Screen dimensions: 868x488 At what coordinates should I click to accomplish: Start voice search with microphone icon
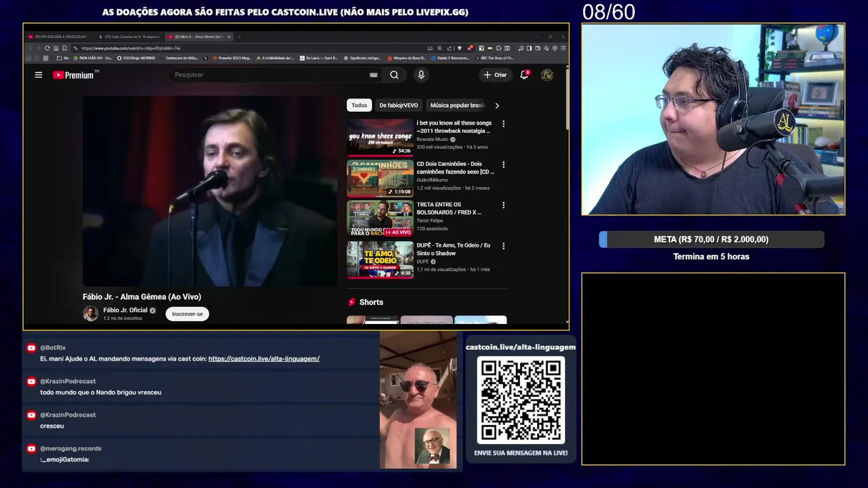click(421, 75)
